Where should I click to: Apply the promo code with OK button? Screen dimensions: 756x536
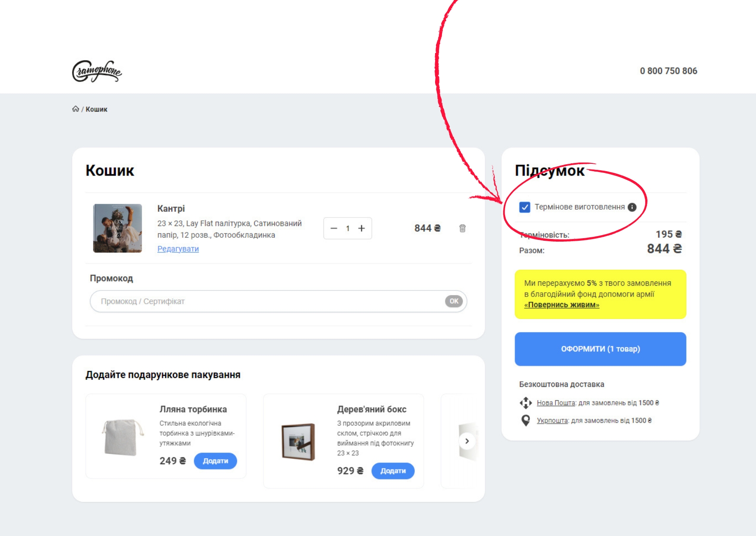click(454, 301)
